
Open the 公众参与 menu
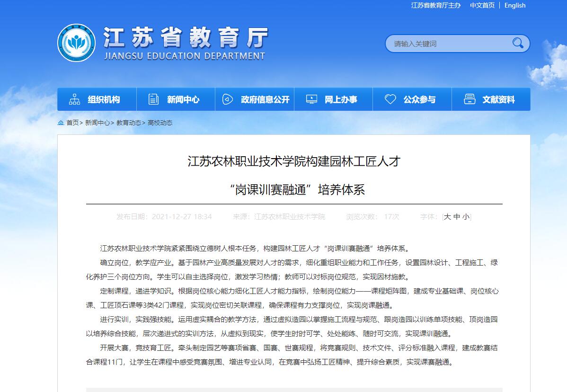click(412, 99)
